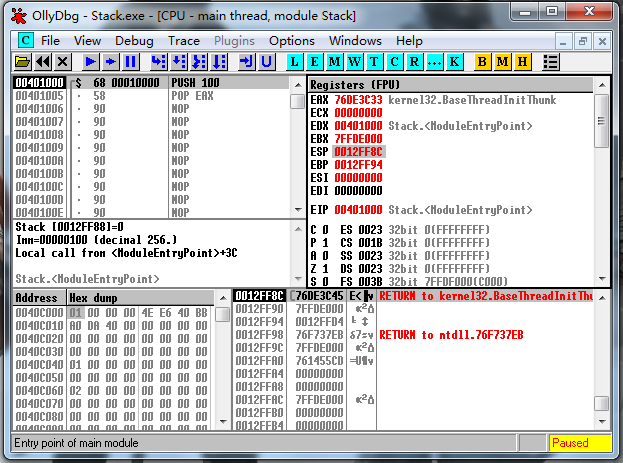The width and height of the screenshot is (623, 463).
Task: Toggle the A flag value
Action: [x=325, y=256]
